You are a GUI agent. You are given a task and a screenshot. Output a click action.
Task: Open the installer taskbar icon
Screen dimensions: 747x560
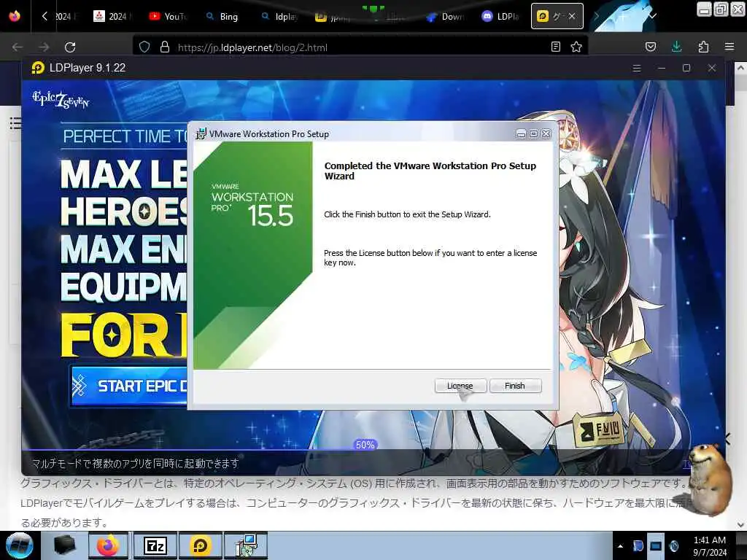[247, 545]
